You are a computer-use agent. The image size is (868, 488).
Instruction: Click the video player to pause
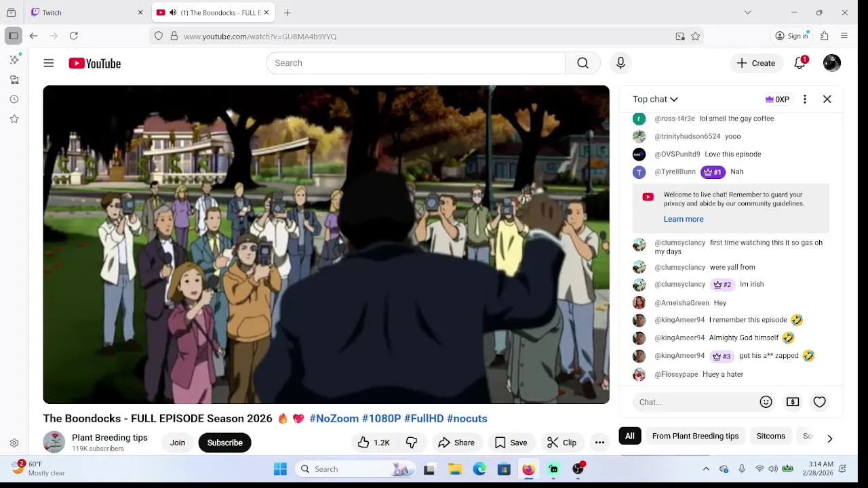pyautogui.click(x=326, y=245)
